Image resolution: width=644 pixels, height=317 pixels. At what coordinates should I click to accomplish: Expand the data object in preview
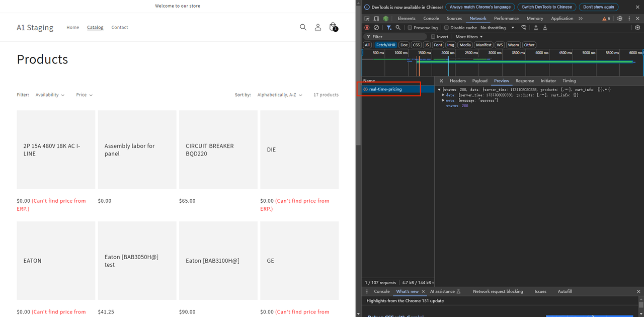point(443,95)
